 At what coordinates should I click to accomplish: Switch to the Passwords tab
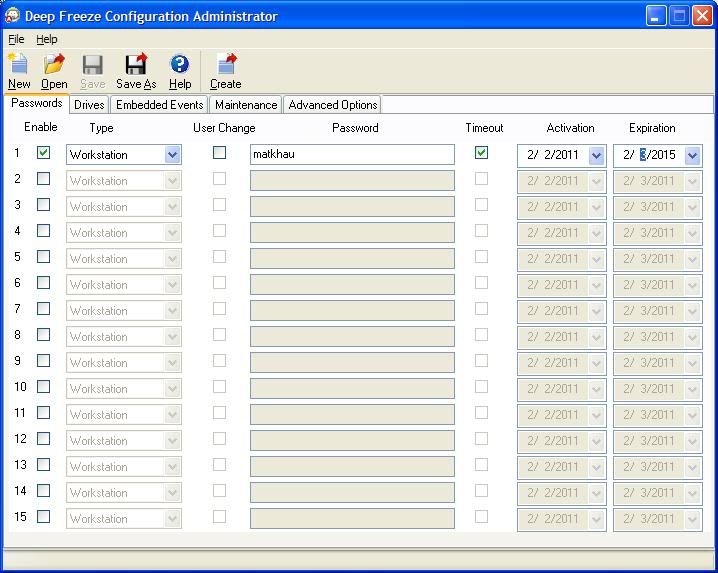tap(37, 103)
